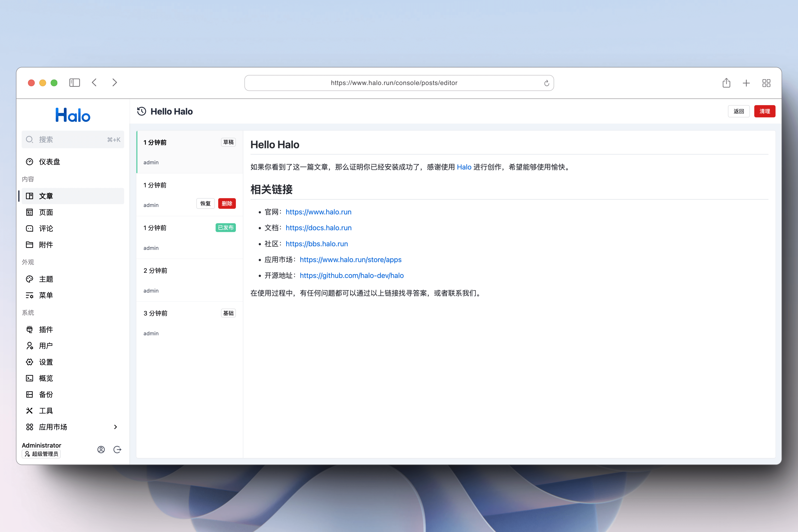Click the history clock icon beside the title
798x532 pixels.
click(142, 111)
